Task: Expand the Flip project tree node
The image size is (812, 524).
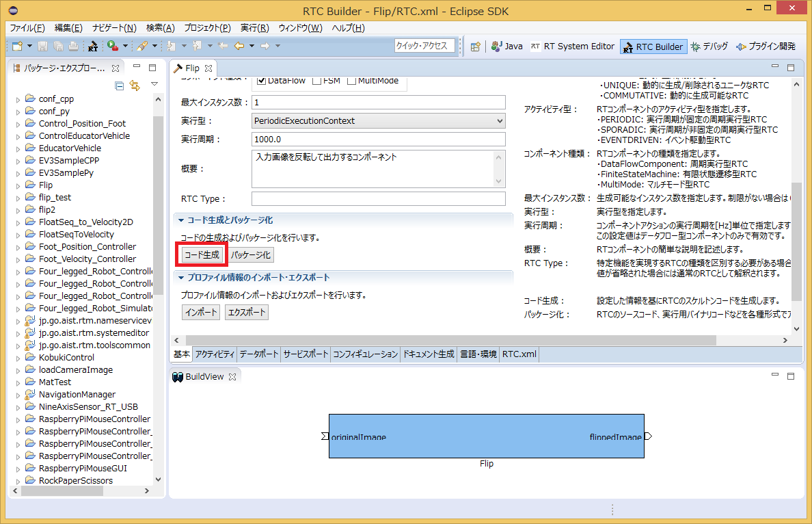Action: (x=18, y=185)
